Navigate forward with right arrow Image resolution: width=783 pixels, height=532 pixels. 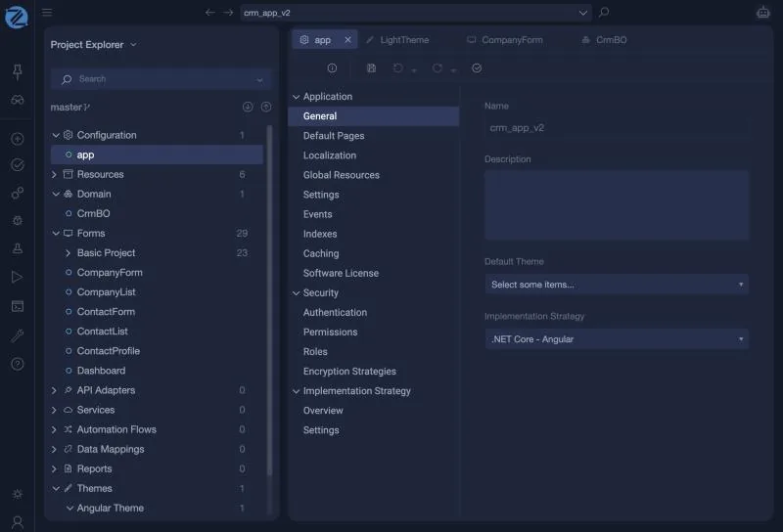pos(228,13)
